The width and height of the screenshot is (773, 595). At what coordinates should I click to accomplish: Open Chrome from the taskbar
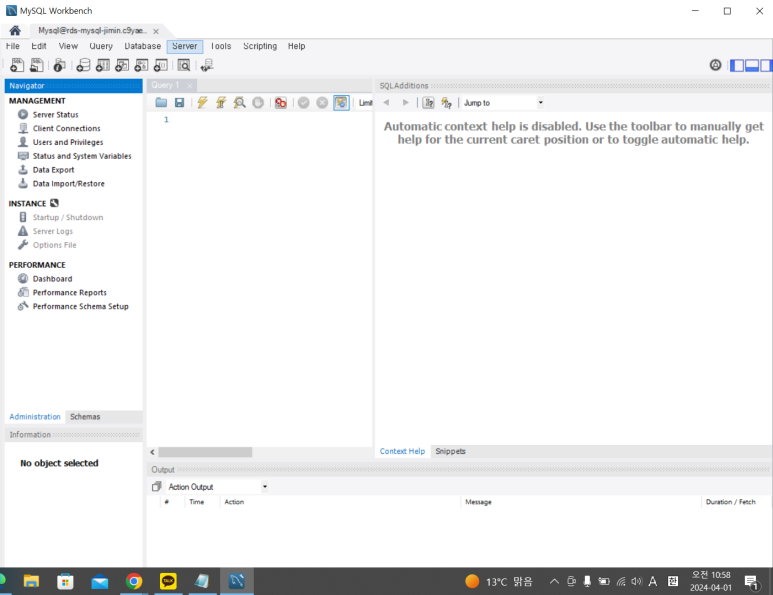click(134, 581)
